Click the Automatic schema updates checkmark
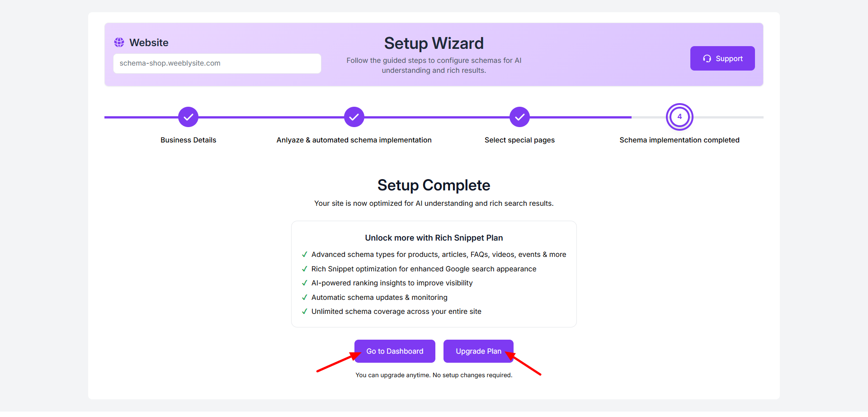Image resolution: width=868 pixels, height=417 pixels. pyautogui.click(x=305, y=298)
